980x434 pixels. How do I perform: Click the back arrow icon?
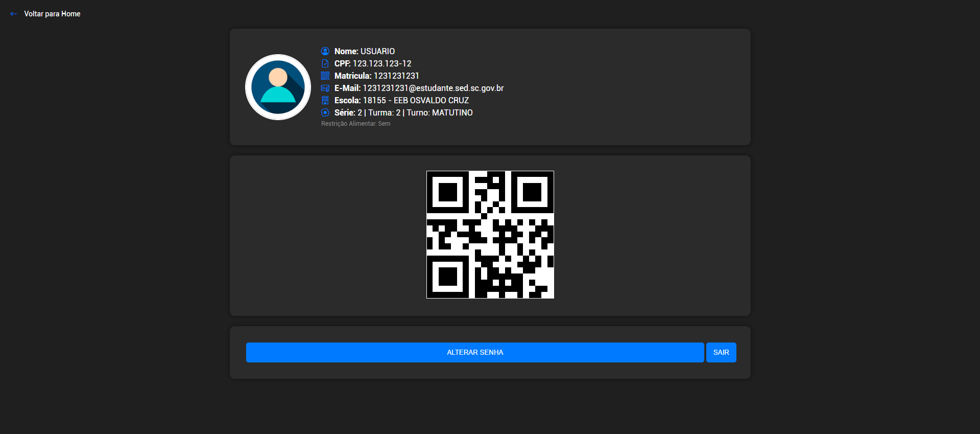(13, 14)
